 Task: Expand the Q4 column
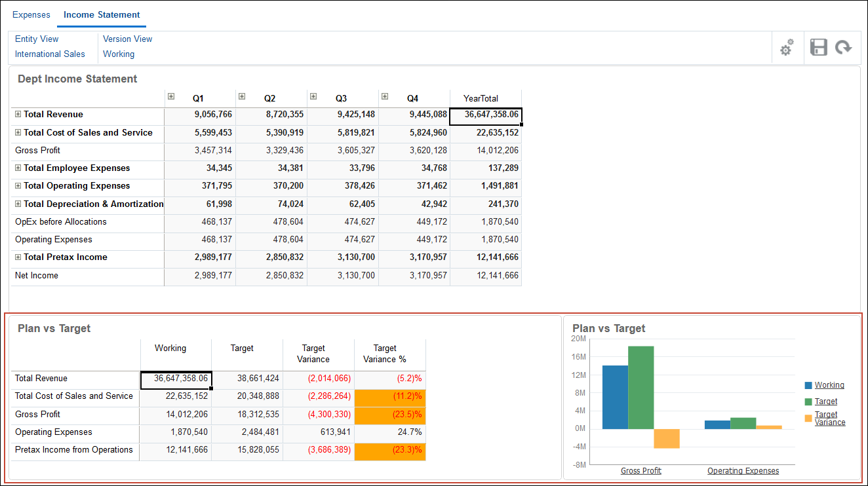[x=384, y=96]
